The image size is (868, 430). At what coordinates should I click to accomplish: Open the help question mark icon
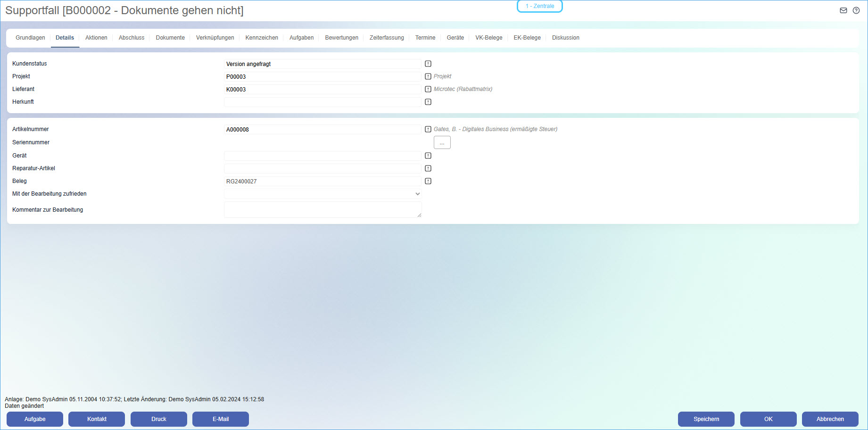(x=856, y=10)
